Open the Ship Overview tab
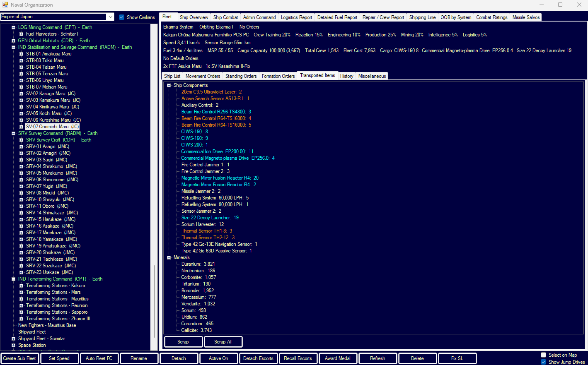Screen dimensions: 588x365 (194, 17)
